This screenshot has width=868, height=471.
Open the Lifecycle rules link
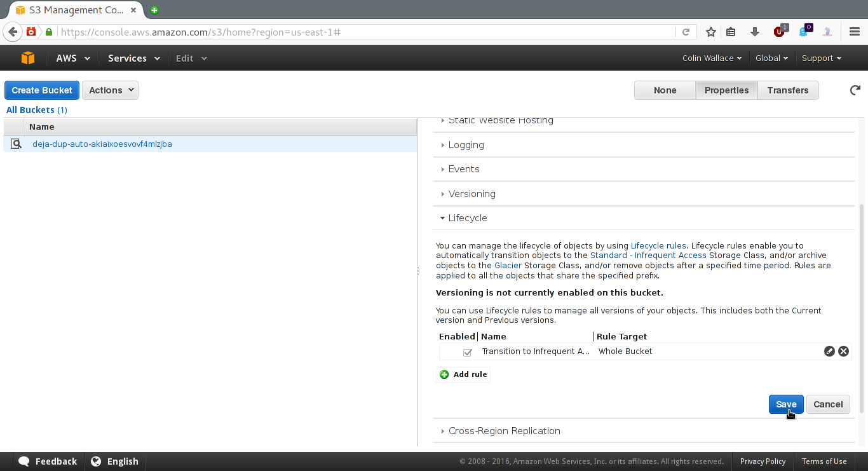(x=658, y=245)
